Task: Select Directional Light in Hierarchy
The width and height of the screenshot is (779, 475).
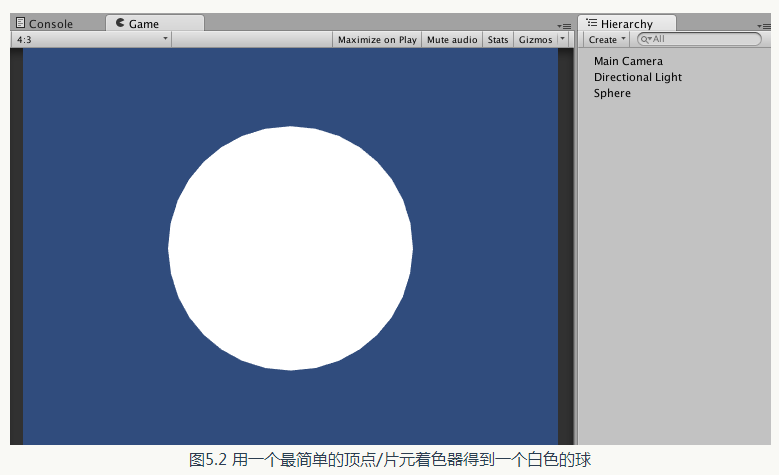Action: click(638, 77)
